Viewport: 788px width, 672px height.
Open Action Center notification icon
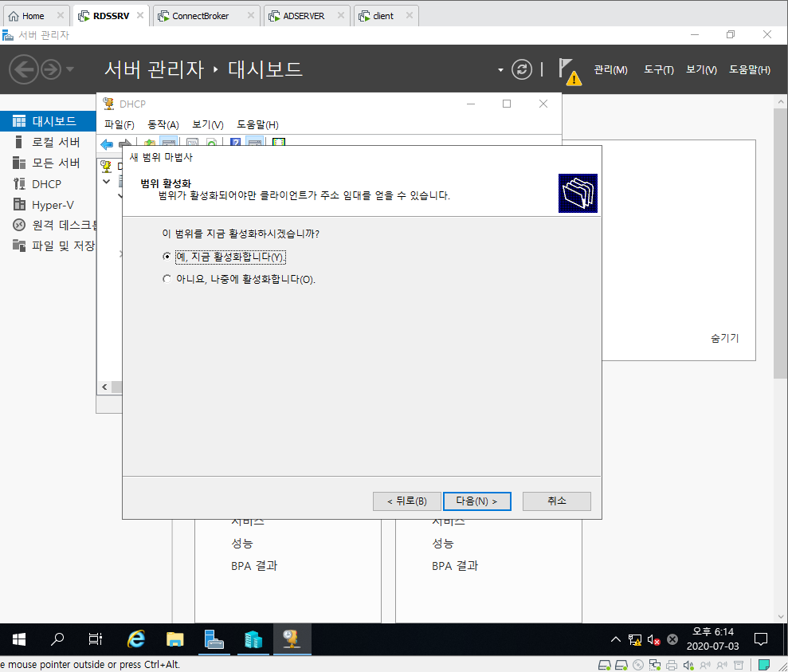tap(761, 639)
